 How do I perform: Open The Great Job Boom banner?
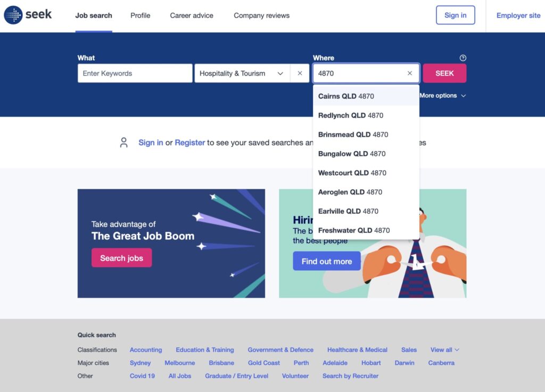coord(171,244)
